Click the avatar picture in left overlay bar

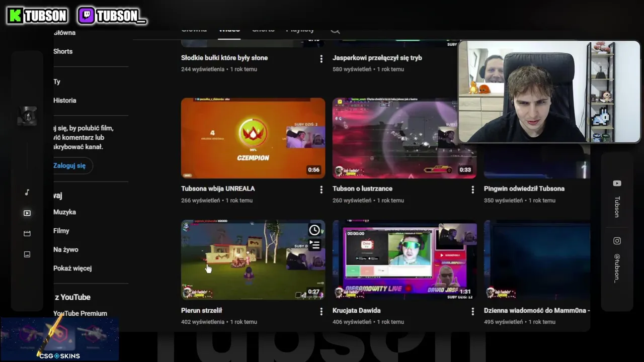(27, 116)
